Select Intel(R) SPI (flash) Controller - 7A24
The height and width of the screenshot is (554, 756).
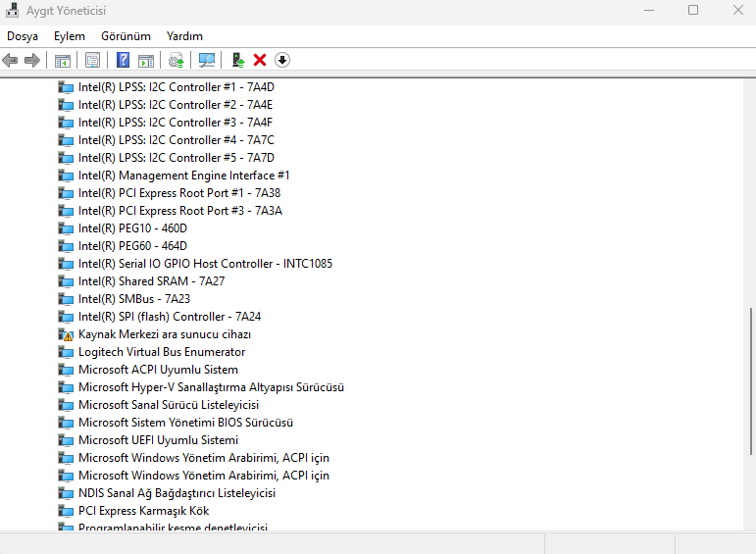[170, 317]
